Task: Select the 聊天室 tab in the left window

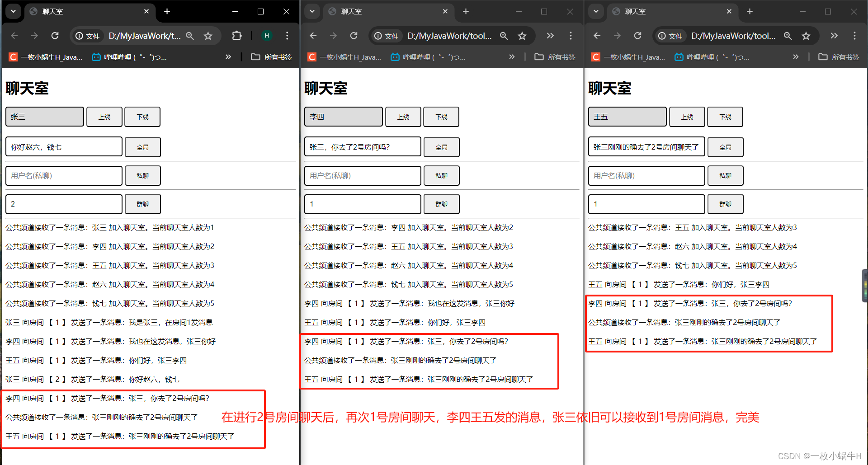Action: click(x=90, y=12)
